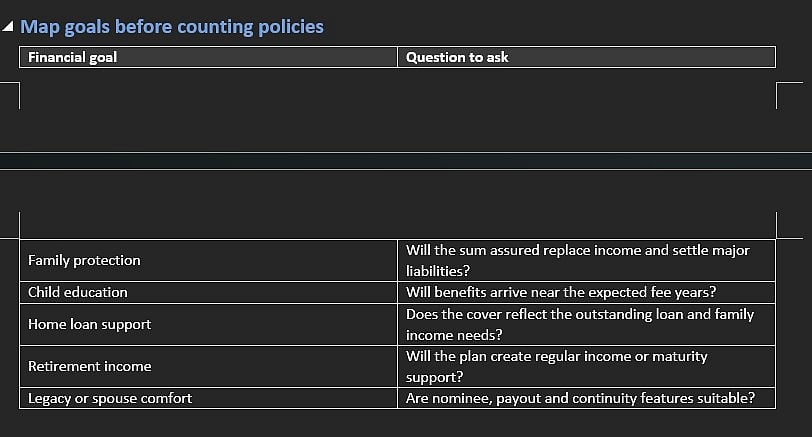Image resolution: width=812 pixels, height=437 pixels.
Task: Click the 'Map goals before counting policies' heading text
Action: coord(172,26)
